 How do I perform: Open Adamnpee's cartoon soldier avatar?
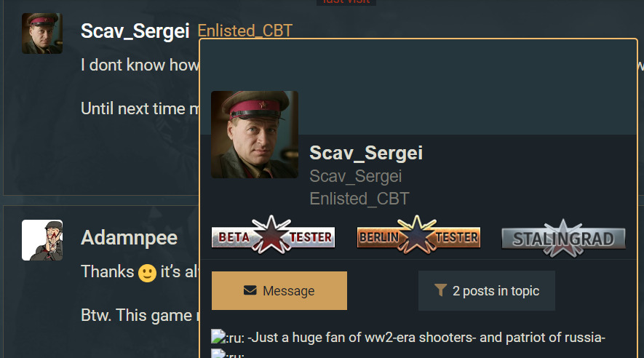(x=42, y=240)
